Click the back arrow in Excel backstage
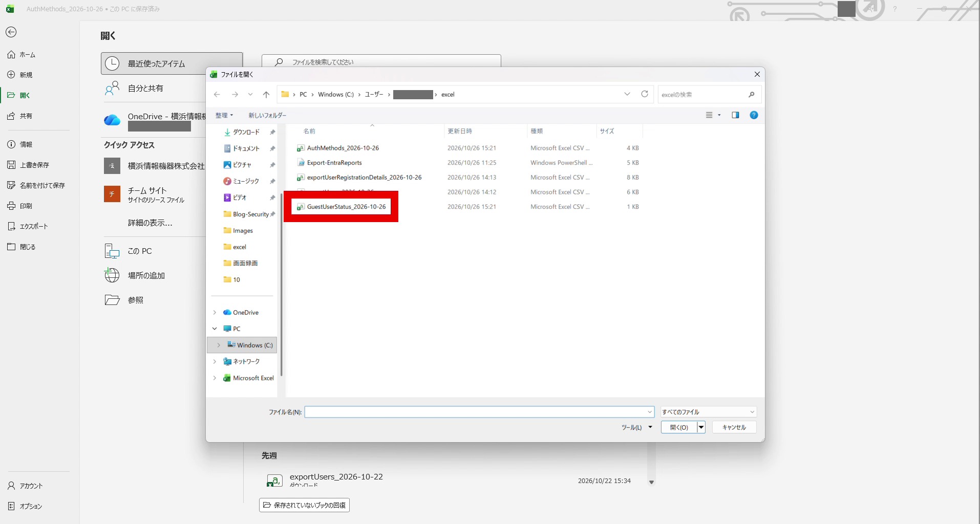The image size is (980, 524). 11,32
